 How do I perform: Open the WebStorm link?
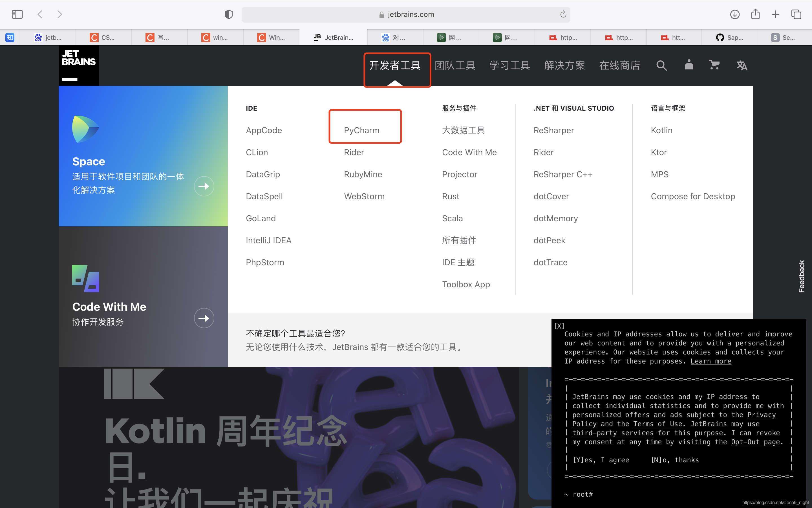[x=364, y=196]
